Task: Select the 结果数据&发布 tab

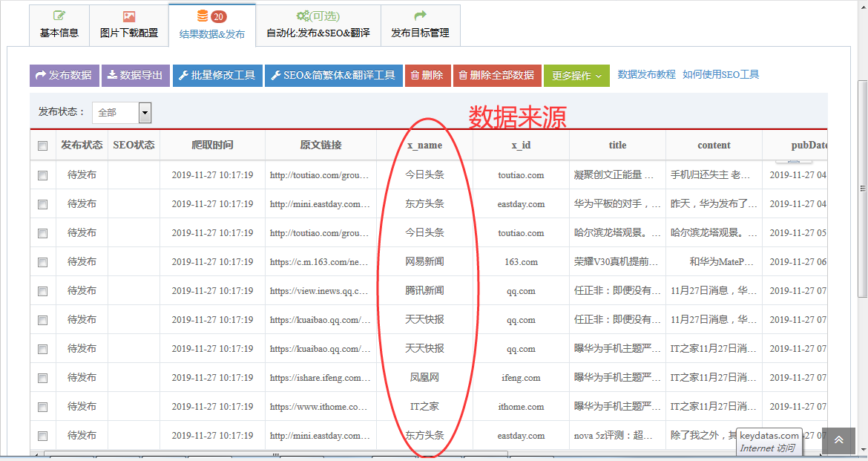Action: (212, 25)
